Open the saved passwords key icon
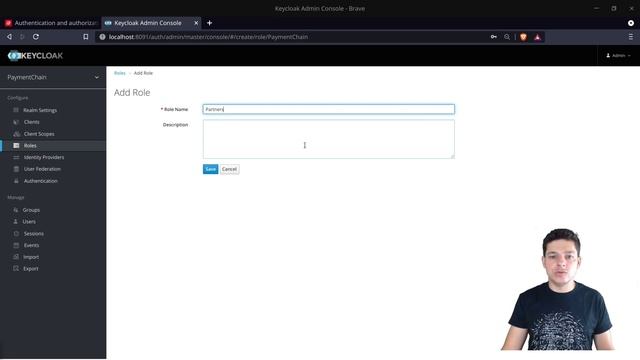Screen dimensions: 640x360 [x=493, y=37]
